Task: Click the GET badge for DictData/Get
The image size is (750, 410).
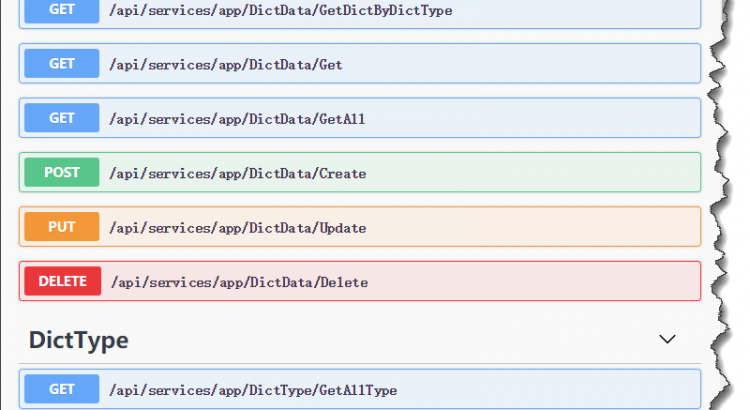Action: click(x=61, y=64)
